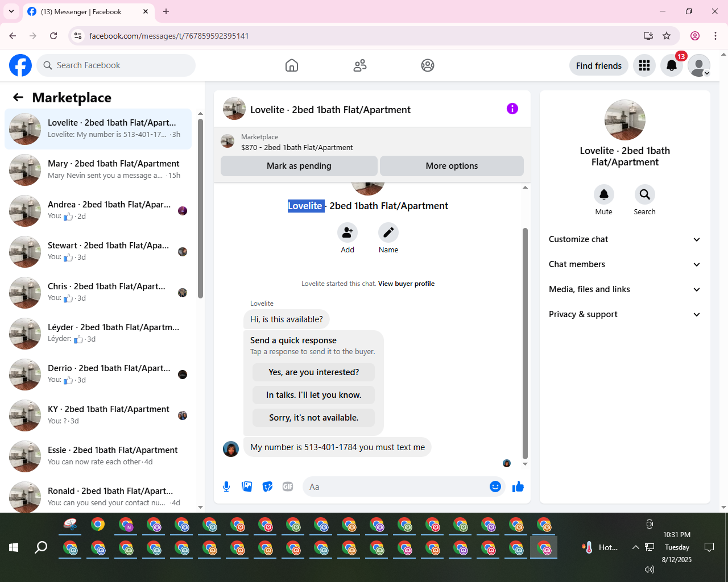Screen dimensions: 728x582
Task: Open the Léyder conversation in list
Action: [98, 334]
